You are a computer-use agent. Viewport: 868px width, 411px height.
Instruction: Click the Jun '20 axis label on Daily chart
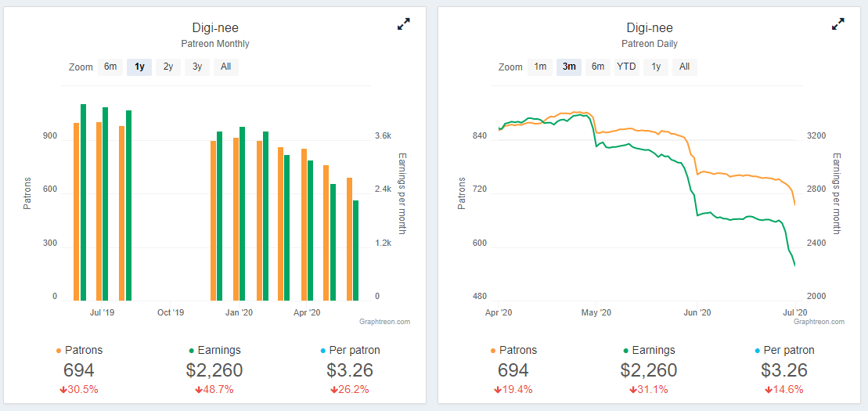click(x=697, y=313)
